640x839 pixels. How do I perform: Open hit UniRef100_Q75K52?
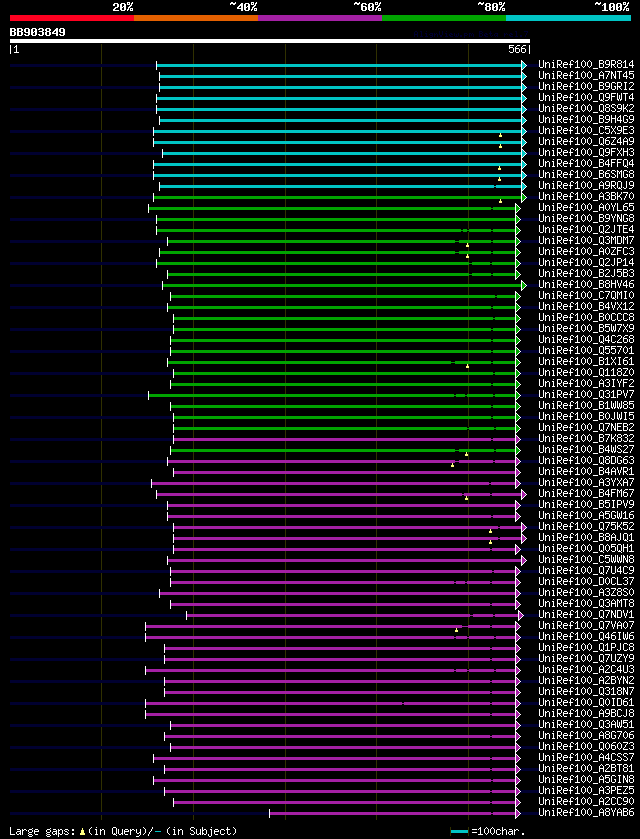tap(586, 525)
